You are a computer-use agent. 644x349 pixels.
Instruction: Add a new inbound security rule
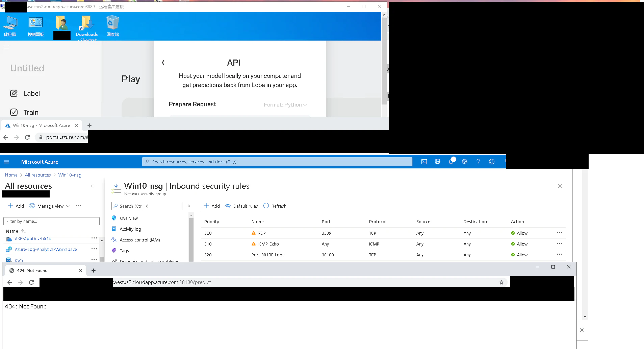(212, 206)
